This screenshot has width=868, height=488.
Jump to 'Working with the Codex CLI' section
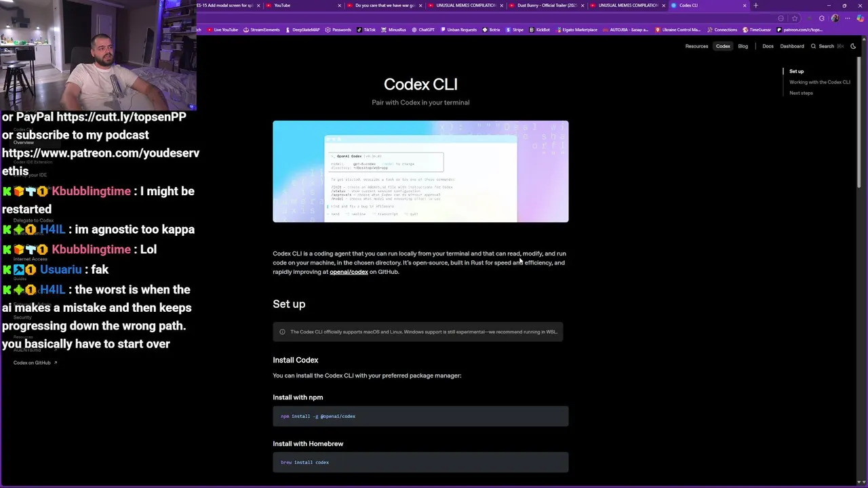pos(819,82)
